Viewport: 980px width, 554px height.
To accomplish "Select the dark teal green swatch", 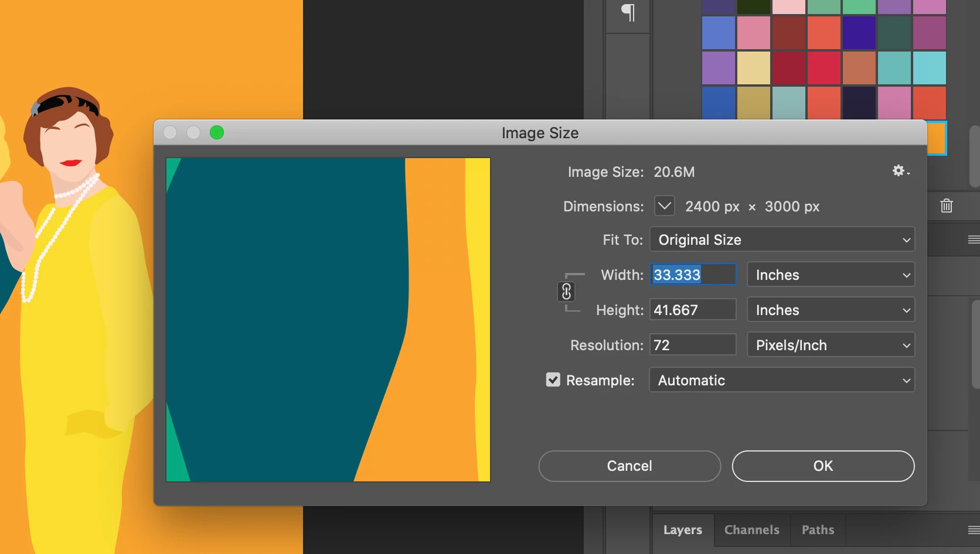I will point(894,33).
